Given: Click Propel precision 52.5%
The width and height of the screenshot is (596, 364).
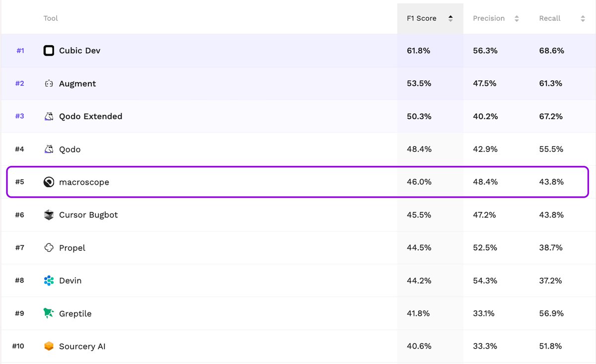Looking at the screenshot, I should click(x=485, y=247).
